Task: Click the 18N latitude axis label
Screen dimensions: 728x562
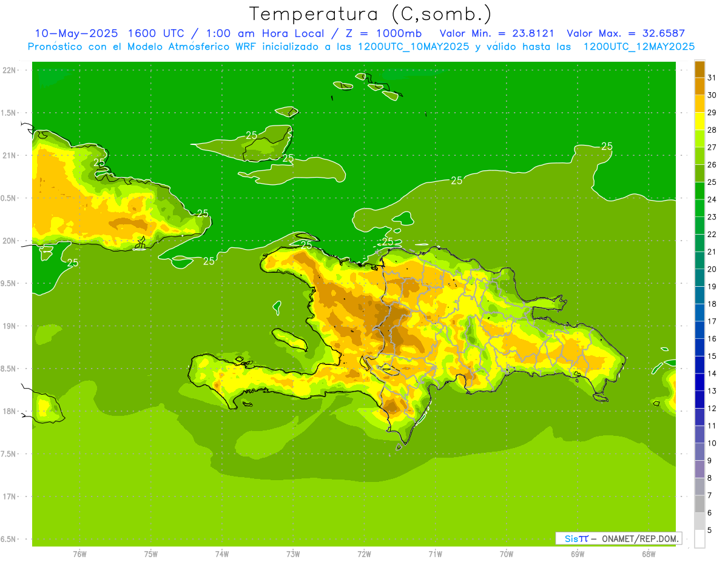Action: [x=10, y=411]
